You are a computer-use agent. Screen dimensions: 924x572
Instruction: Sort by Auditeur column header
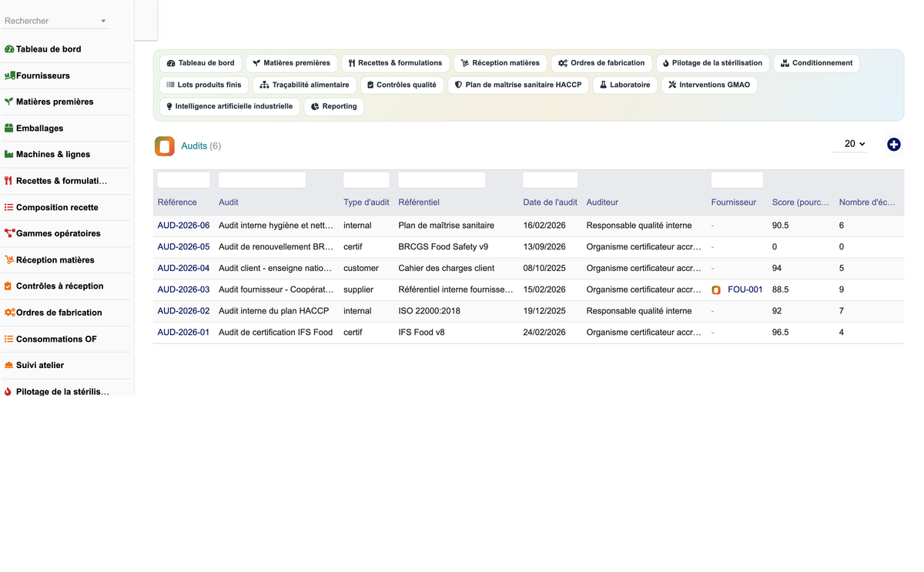pyautogui.click(x=602, y=202)
